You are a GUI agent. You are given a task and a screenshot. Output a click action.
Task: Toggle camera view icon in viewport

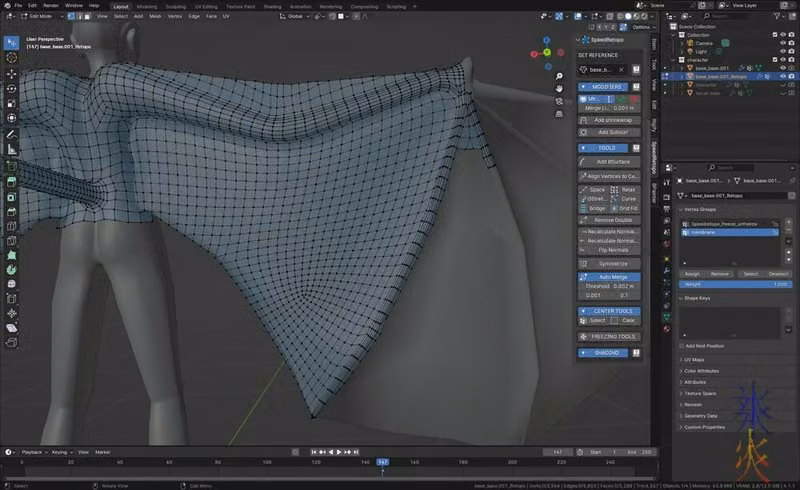(x=559, y=102)
